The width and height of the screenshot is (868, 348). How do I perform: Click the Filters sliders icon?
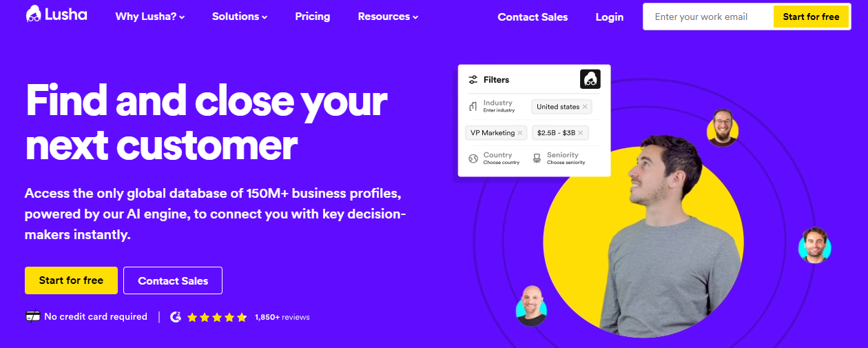[473, 80]
